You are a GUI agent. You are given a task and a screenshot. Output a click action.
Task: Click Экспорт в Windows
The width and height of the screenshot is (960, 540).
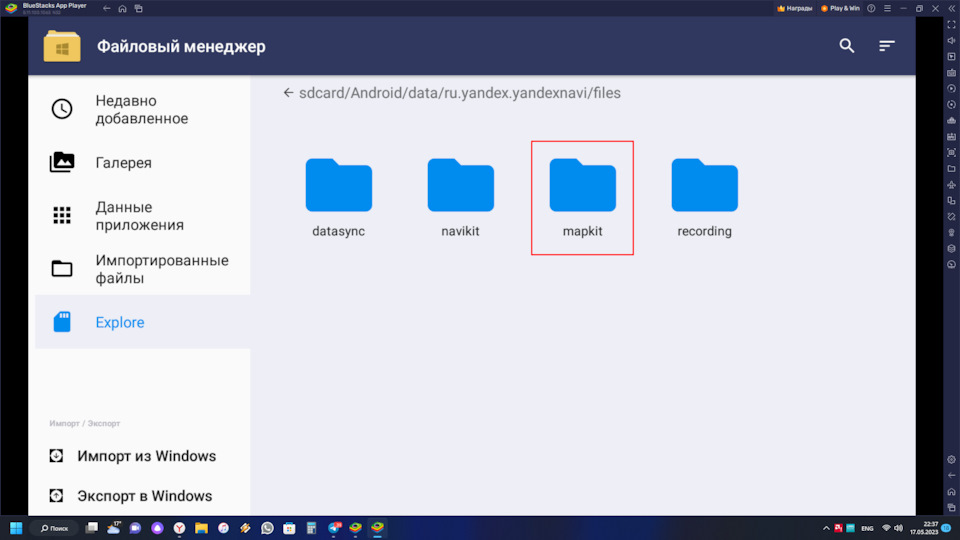tap(131, 496)
